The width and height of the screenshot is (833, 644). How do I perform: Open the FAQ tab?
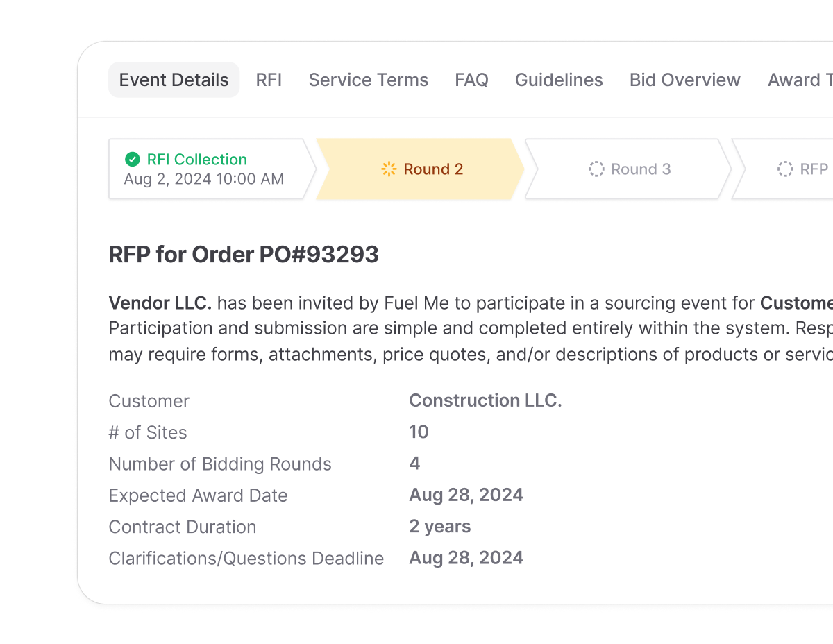coord(471,80)
